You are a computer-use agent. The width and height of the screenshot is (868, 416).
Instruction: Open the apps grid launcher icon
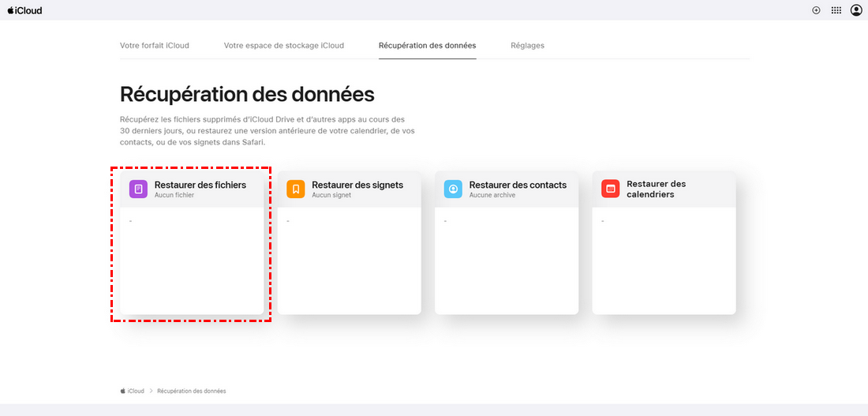(836, 10)
